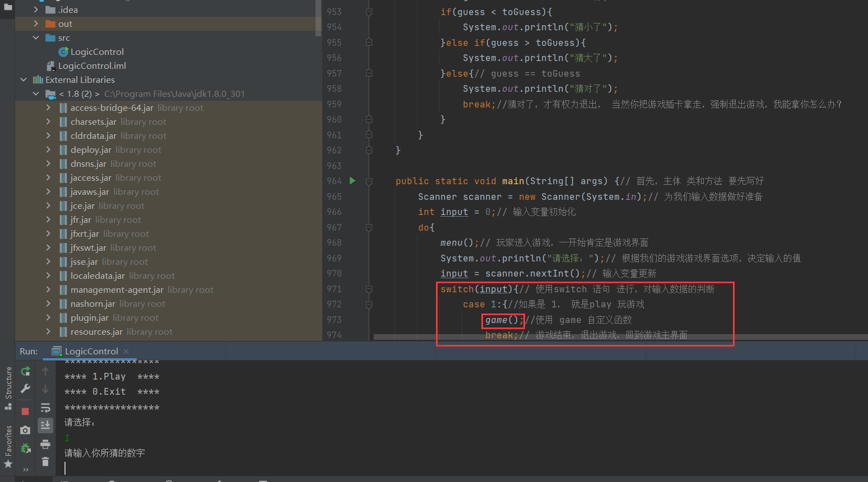This screenshot has height=482, width=868.
Task: Stop the running process with red square
Action: point(25,411)
